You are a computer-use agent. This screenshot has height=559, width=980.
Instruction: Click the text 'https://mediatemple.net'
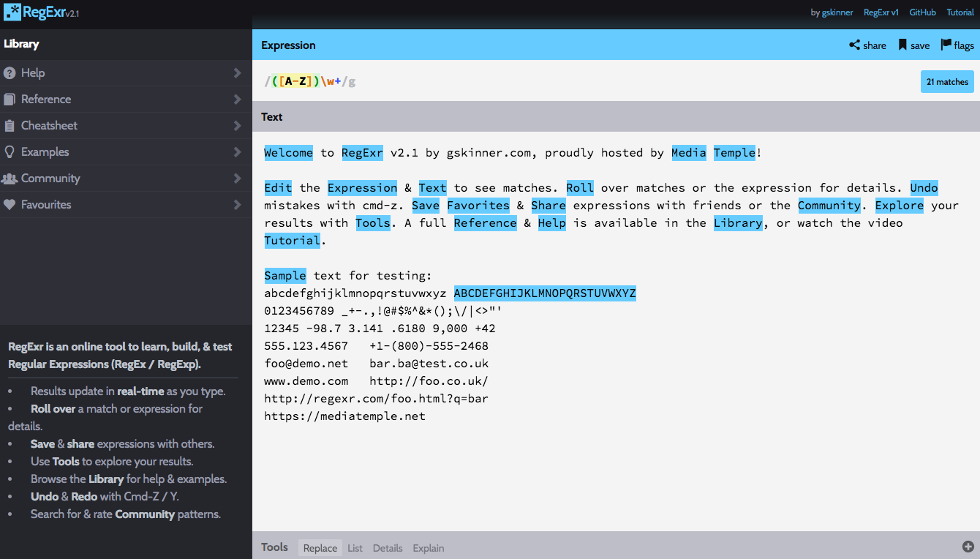pos(344,416)
